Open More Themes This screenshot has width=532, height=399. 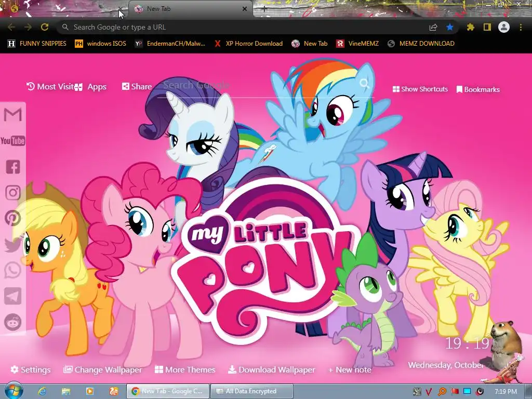tap(185, 369)
